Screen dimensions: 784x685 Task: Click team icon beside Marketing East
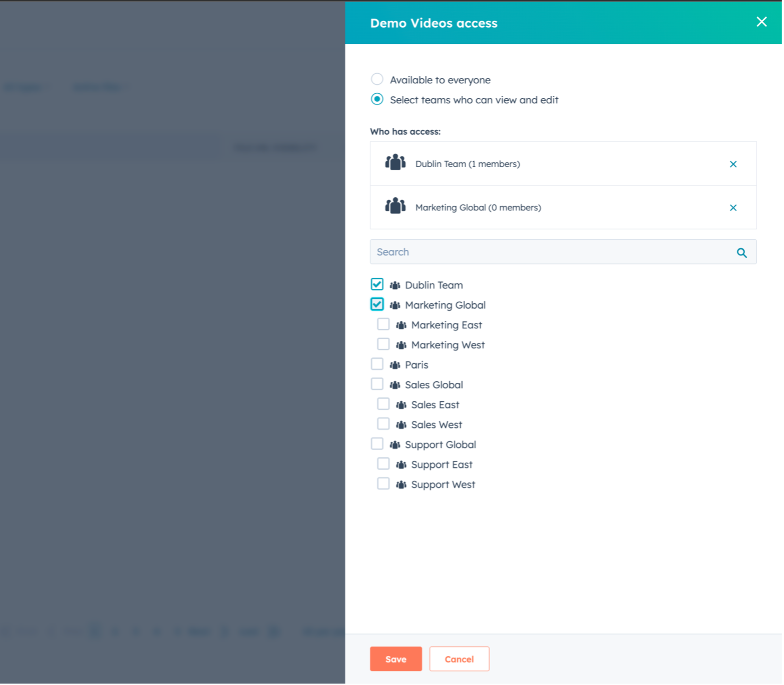pyautogui.click(x=402, y=326)
